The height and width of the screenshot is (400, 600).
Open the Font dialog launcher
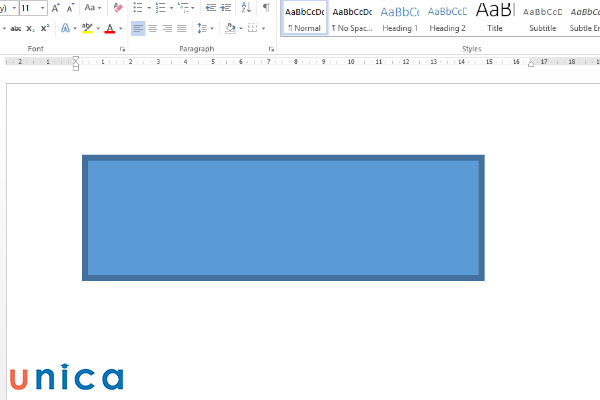[122, 49]
